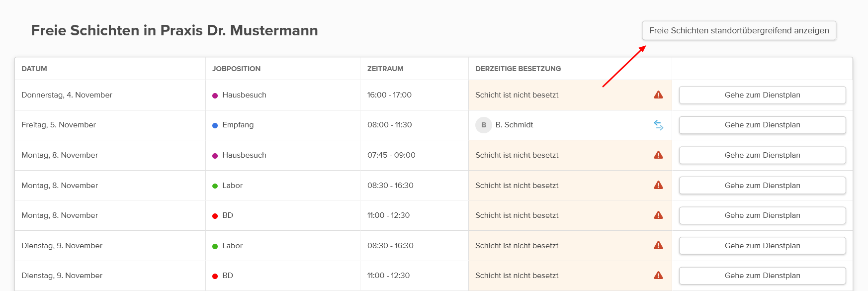
Task: Click the B avatar of B. Schmidt
Action: click(483, 125)
